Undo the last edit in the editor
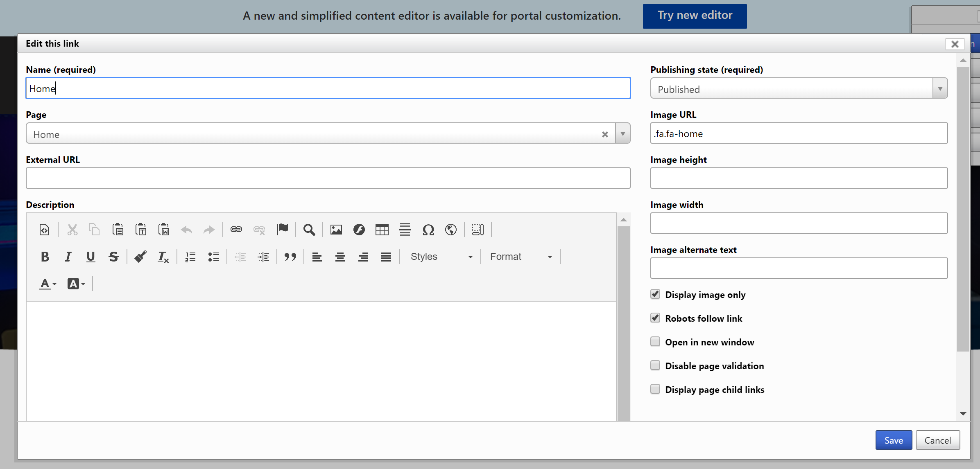Viewport: 980px width, 469px height. [x=186, y=230]
